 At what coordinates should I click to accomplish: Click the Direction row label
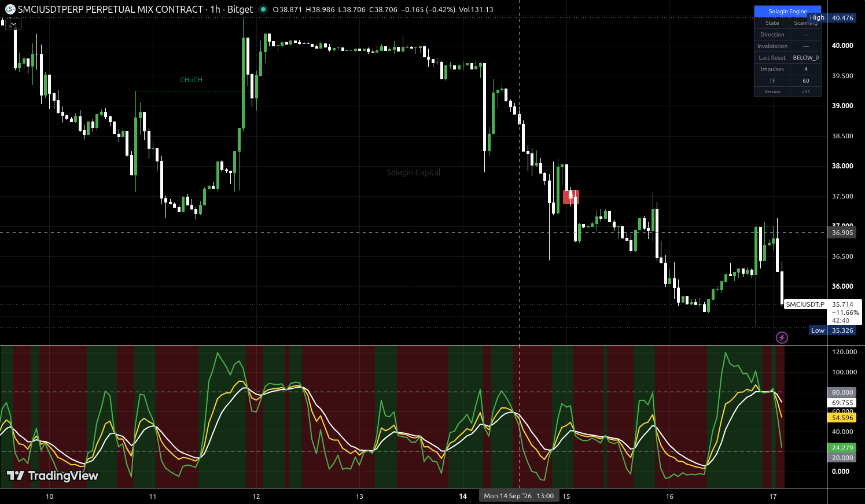[772, 35]
